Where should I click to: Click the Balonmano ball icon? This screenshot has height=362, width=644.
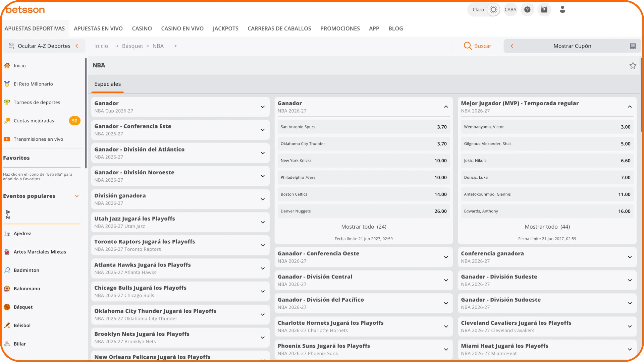(7, 289)
